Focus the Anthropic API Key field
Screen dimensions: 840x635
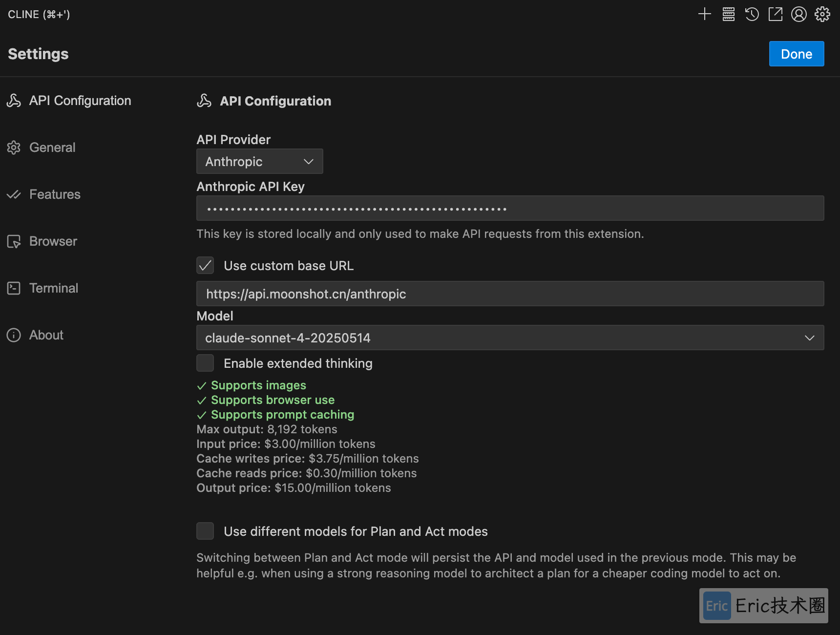click(510, 208)
